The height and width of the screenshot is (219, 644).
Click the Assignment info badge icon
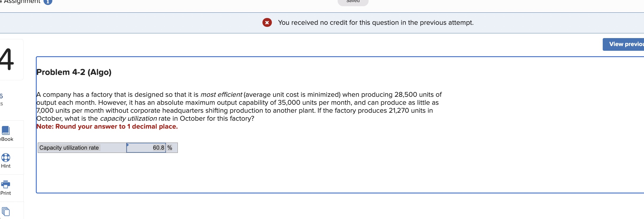coord(47,2)
